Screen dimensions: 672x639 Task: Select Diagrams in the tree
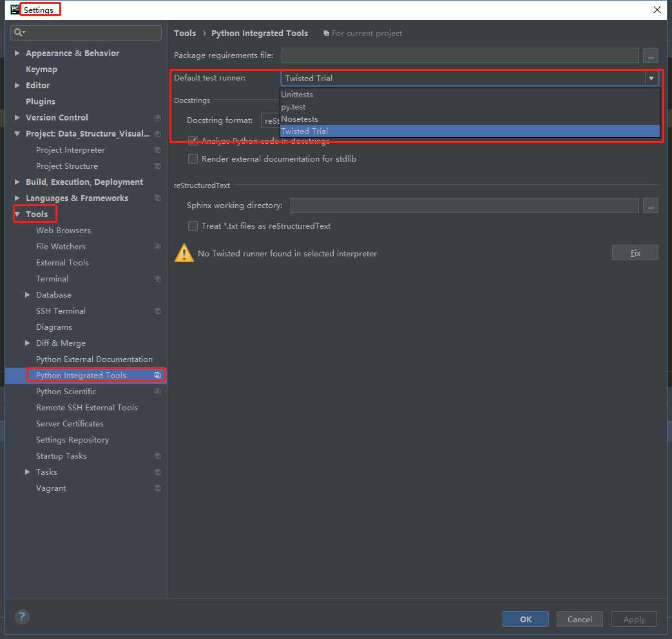click(54, 327)
